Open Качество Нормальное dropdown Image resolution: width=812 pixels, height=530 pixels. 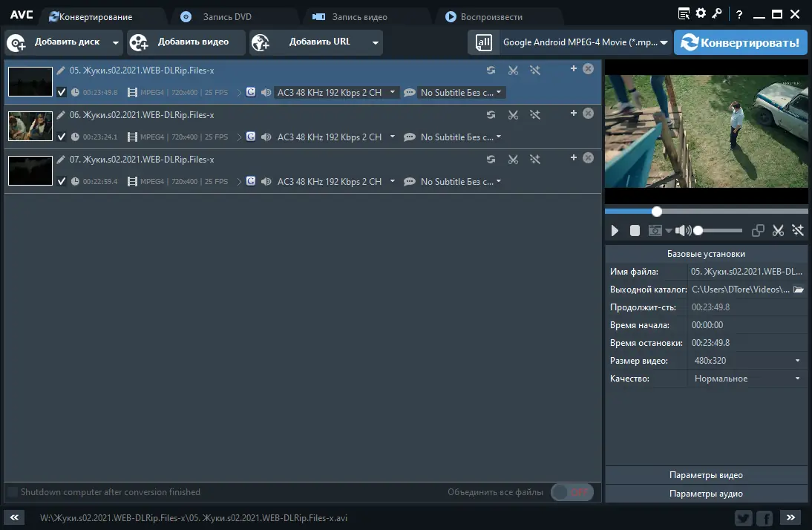(747, 379)
